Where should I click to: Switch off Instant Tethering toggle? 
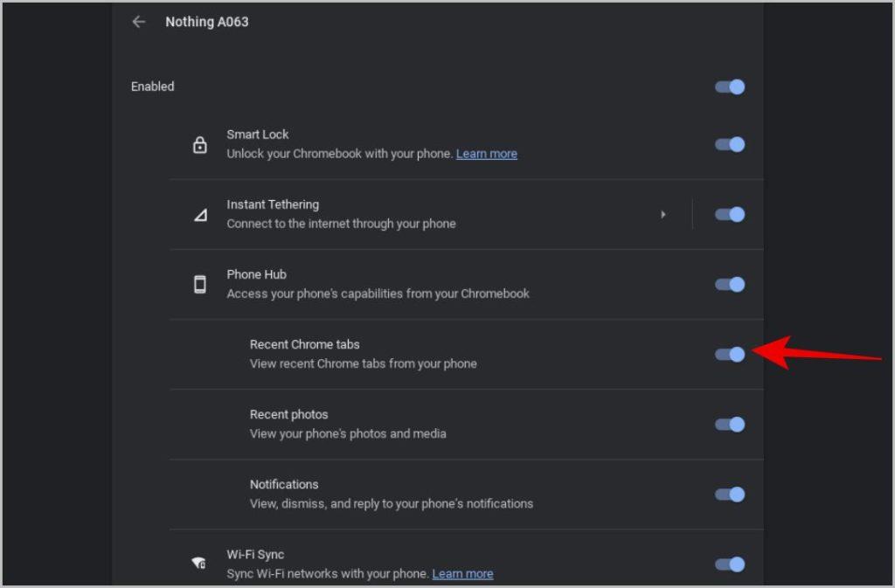(730, 214)
